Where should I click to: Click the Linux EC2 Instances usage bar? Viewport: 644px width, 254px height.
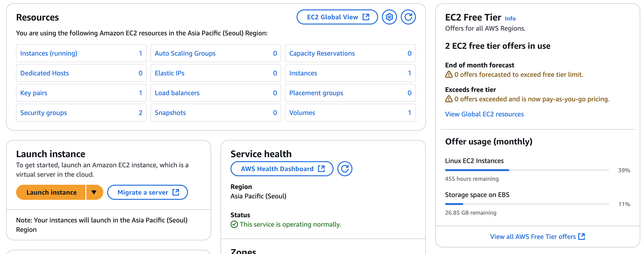[x=527, y=170]
